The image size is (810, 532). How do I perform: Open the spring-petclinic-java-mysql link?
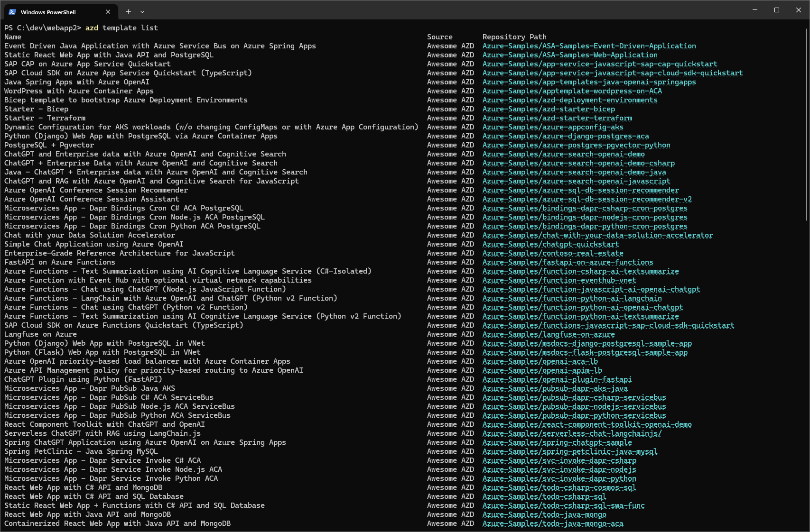pyautogui.click(x=570, y=451)
